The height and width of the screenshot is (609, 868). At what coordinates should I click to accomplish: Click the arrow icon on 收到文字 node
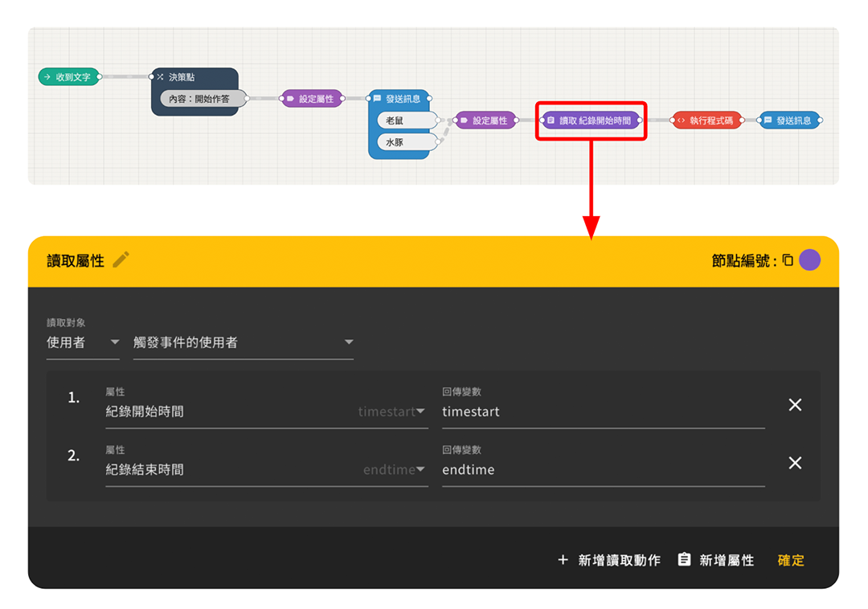click(x=47, y=77)
